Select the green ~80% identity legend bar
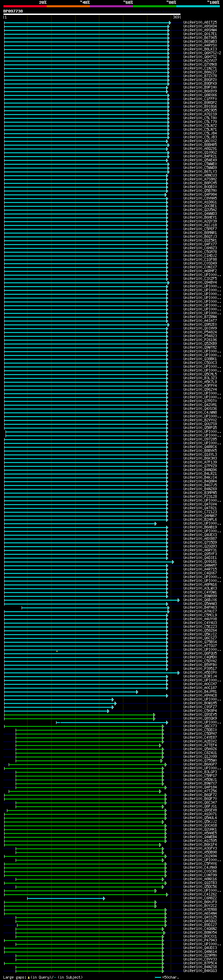This screenshot has height=980, width=223. 154,6
